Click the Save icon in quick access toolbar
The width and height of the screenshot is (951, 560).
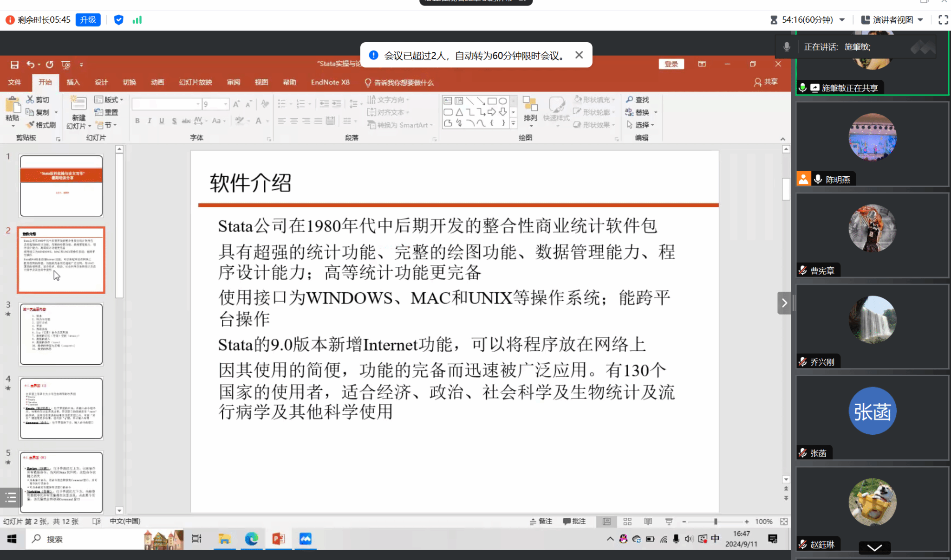pyautogui.click(x=14, y=64)
